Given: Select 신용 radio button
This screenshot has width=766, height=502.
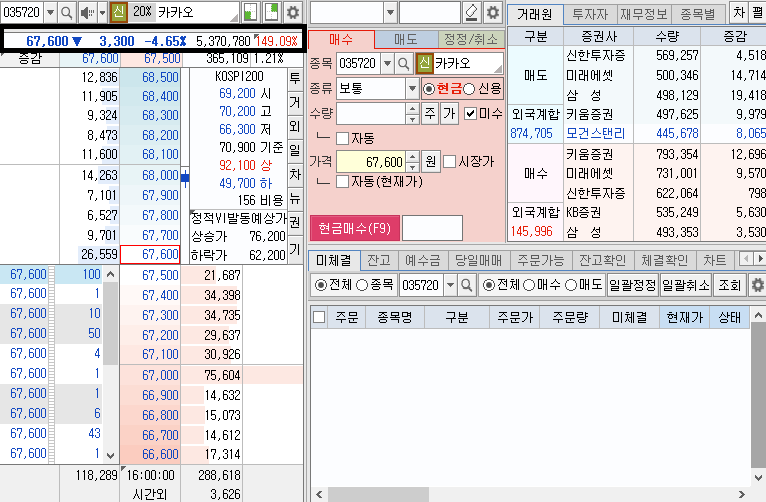Looking at the screenshot, I should pyautogui.click(x=469, y=89).
